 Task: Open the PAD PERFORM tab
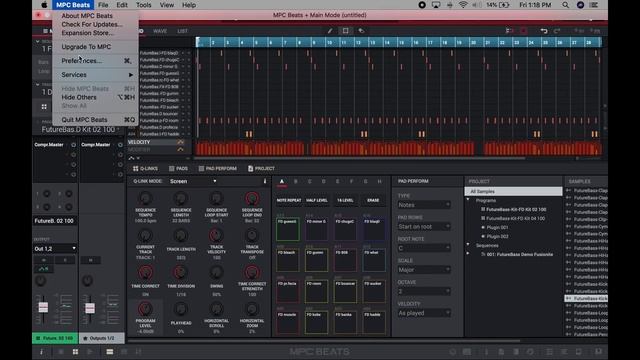[217, 169]
